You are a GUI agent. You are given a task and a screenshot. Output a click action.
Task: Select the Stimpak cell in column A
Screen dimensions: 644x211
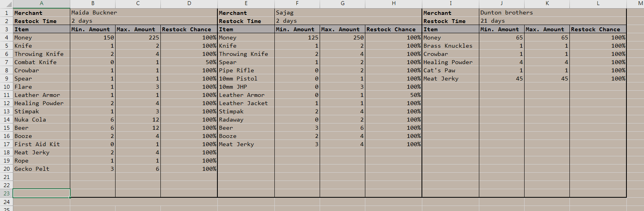tap(41, 111)
